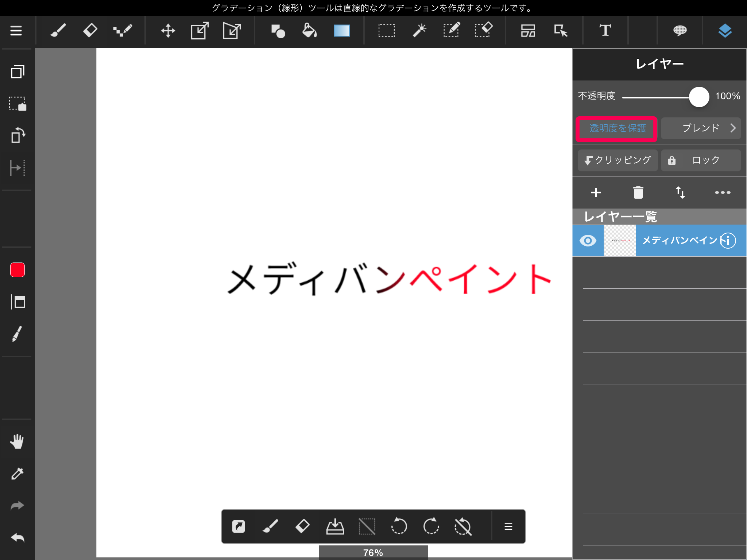Select the Fill shape tool
The image size is (747, 560).
coord(278,31)
